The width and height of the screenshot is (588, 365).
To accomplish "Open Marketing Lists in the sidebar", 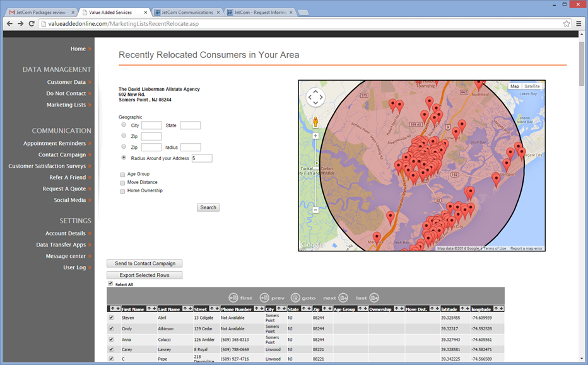I will point(66,105).
